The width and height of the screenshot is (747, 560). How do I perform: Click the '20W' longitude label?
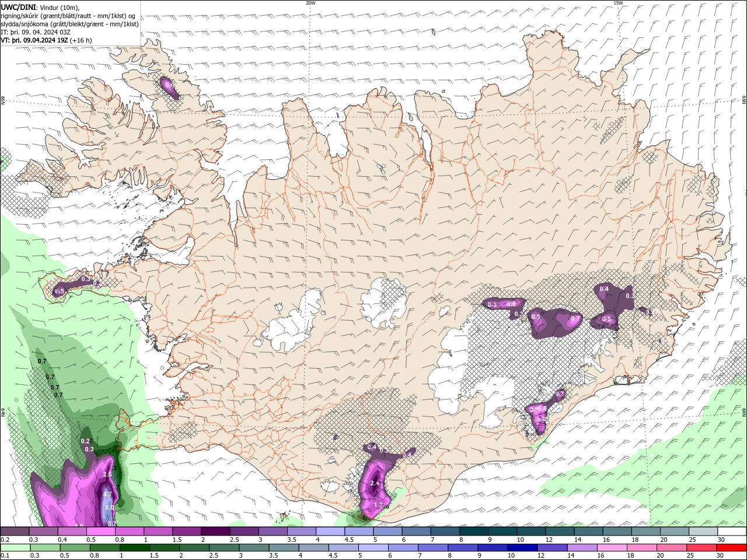click(310, 3)
